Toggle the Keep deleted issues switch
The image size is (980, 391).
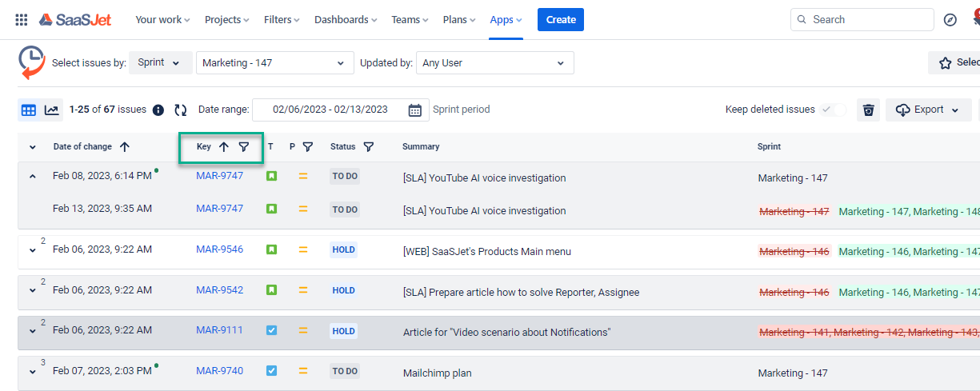click(x=833, y=110)
